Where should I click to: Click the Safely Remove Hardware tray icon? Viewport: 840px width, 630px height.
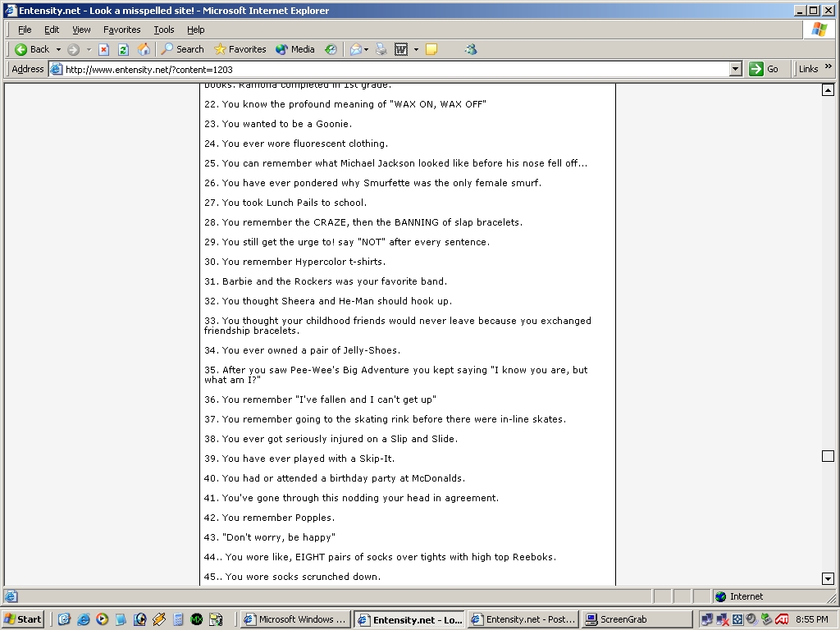point(767,619)
